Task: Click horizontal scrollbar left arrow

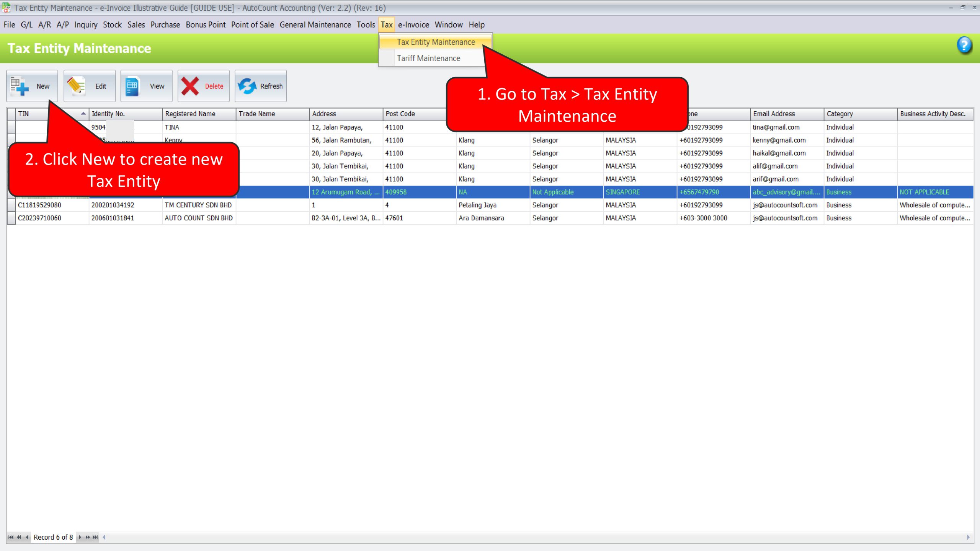Action: (x=104, y=537)
